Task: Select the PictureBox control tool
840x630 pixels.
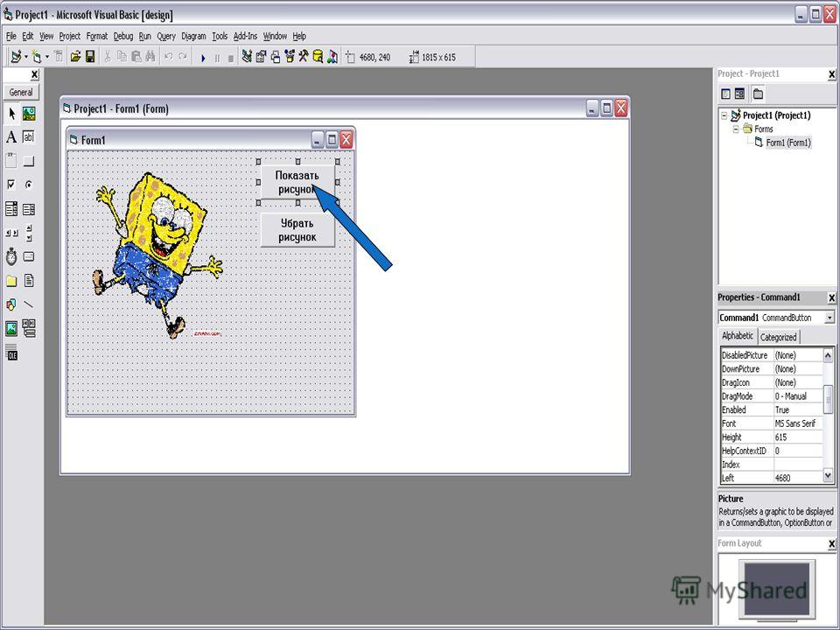Action: (29, 114)
